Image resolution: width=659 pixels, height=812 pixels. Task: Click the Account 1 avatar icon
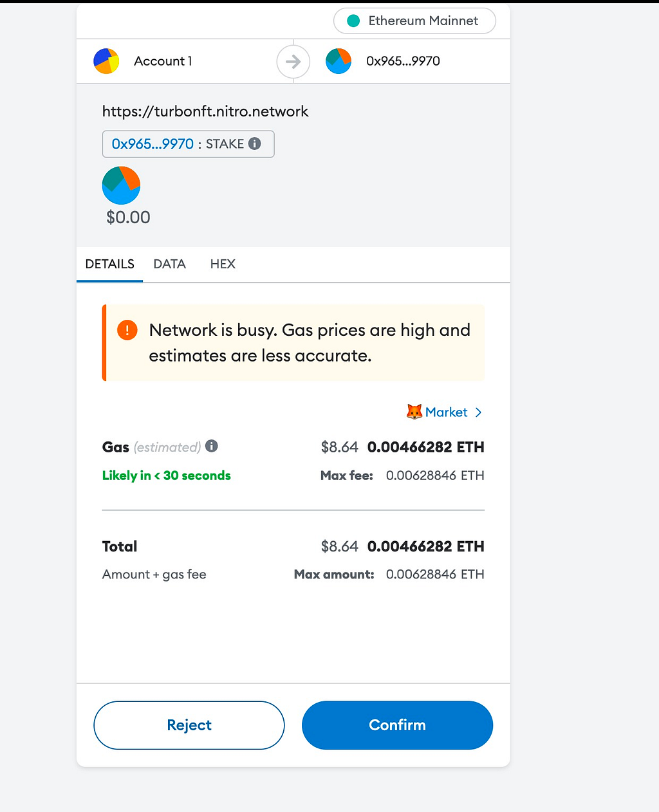pyautogui.click(x=106, y=61)
